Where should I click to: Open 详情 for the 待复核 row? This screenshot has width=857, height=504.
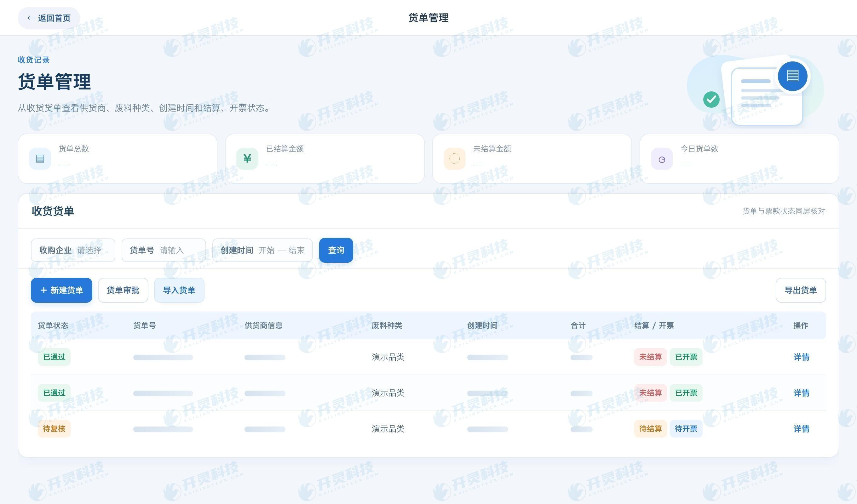tap(801, 429)
